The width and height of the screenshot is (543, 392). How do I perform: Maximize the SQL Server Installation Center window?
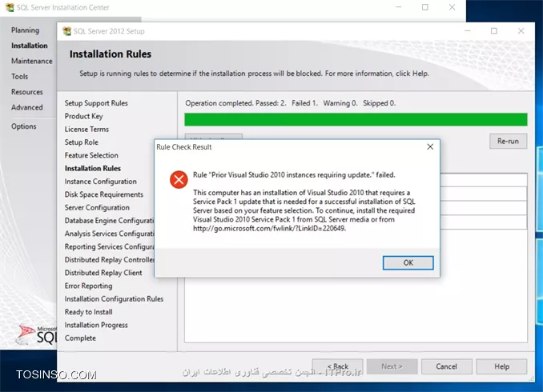pyautogui.click(x=425, y=7)
